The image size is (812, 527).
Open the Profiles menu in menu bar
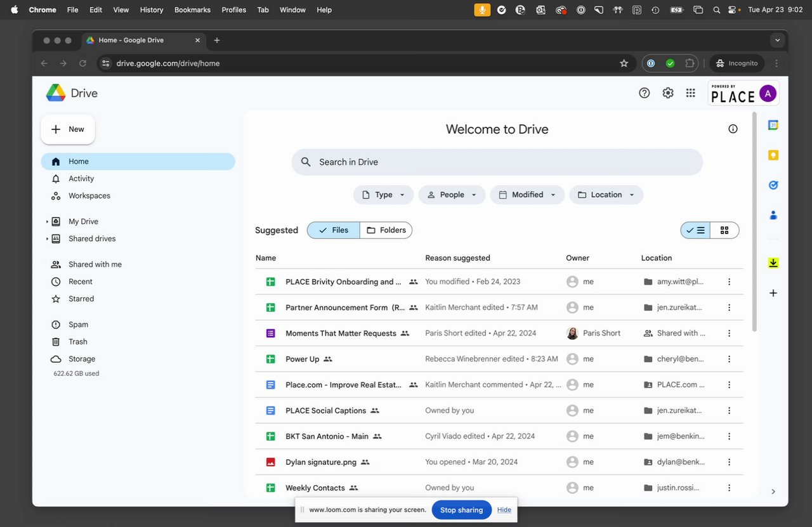pos(233,10)
